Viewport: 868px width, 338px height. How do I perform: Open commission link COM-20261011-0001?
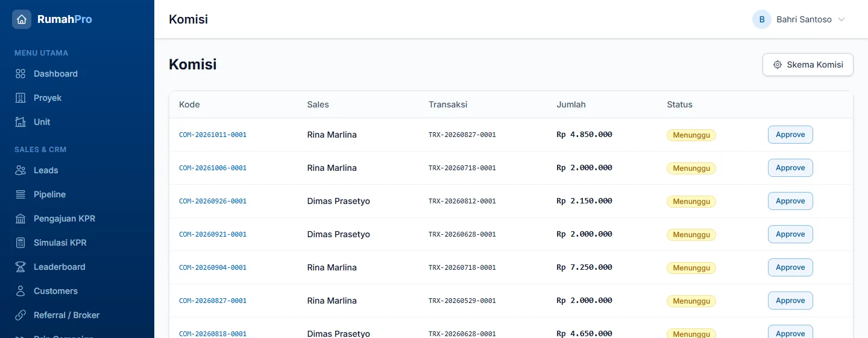click(213, 135)
